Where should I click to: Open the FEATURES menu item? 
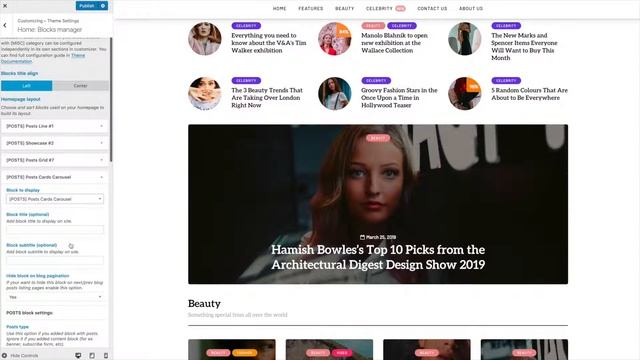pos(311,8)
